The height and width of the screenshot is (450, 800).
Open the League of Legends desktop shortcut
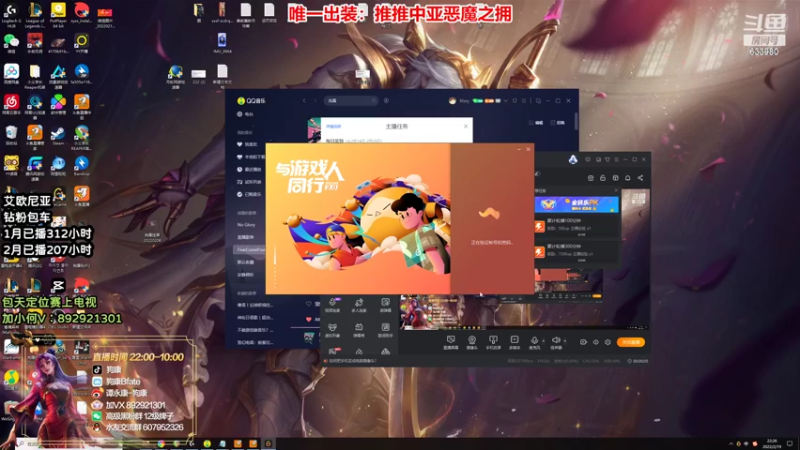click(x=35, y=15)
